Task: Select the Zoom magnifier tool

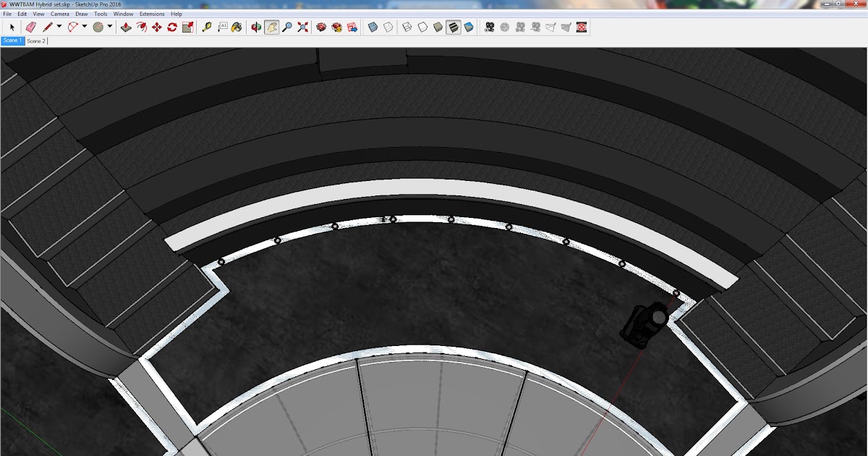Action: (x=287, y=28)
